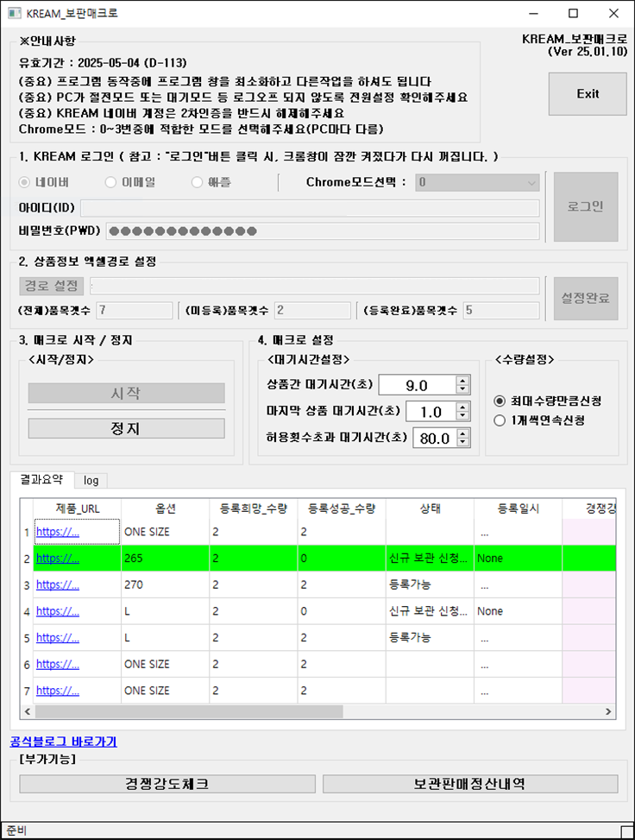
Task: Open the https link in row 6
Action: 58,664
